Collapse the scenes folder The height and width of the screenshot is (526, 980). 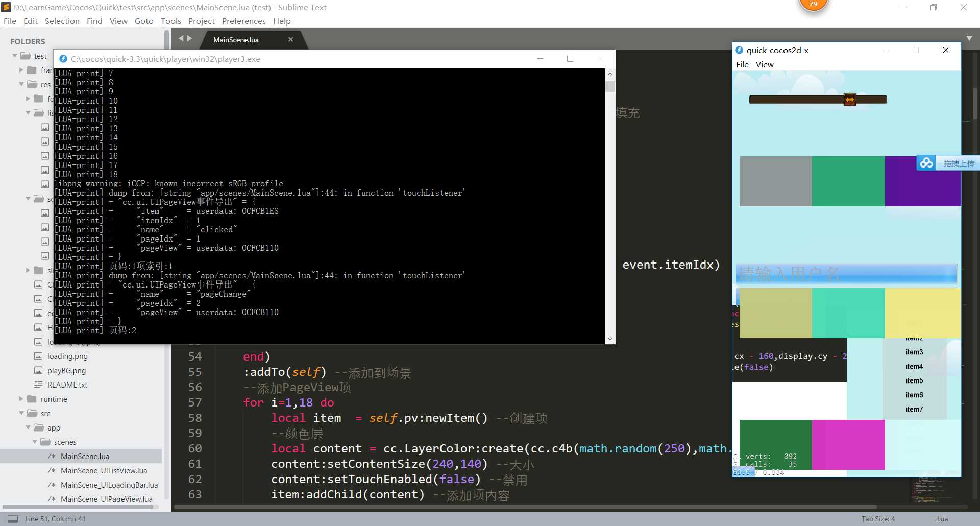point(35,442)
